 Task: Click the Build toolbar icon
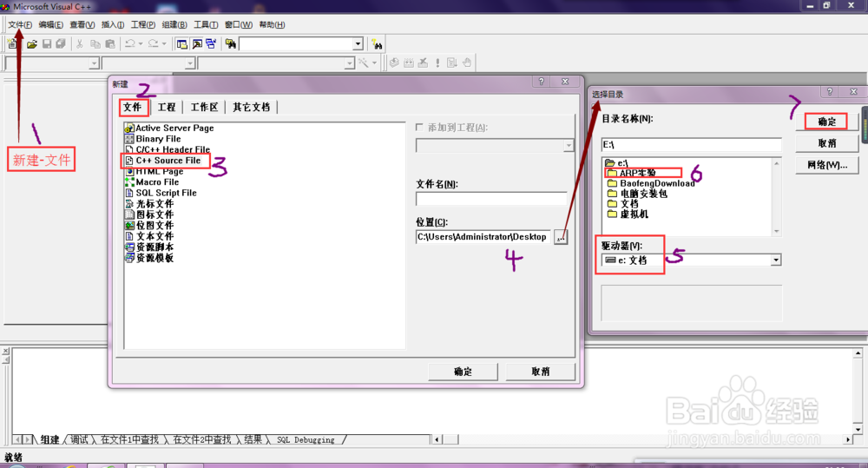409,63
